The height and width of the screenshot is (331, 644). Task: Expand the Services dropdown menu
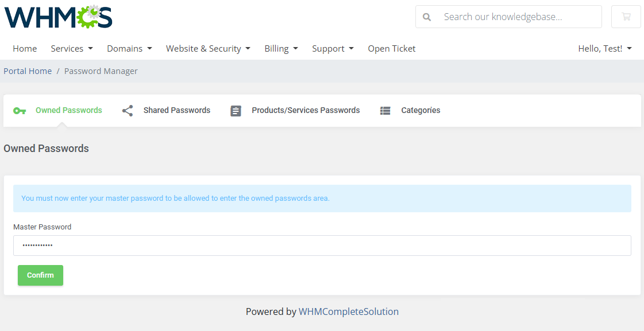pos(72,48)
